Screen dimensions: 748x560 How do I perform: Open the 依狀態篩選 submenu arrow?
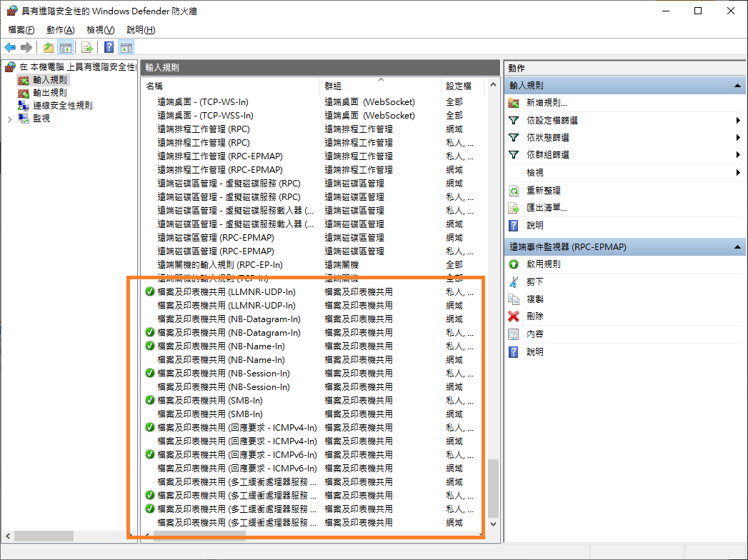tap(738, 138)
